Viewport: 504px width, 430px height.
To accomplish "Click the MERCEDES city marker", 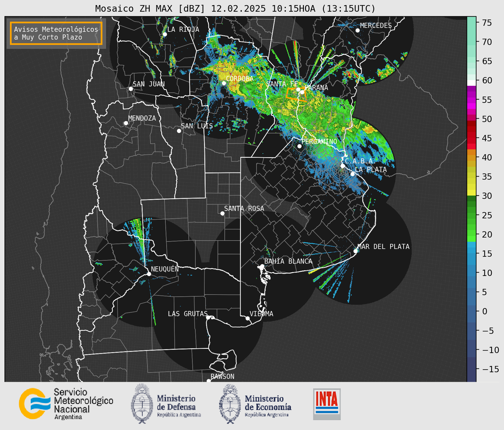I will [x=358, y=31].
